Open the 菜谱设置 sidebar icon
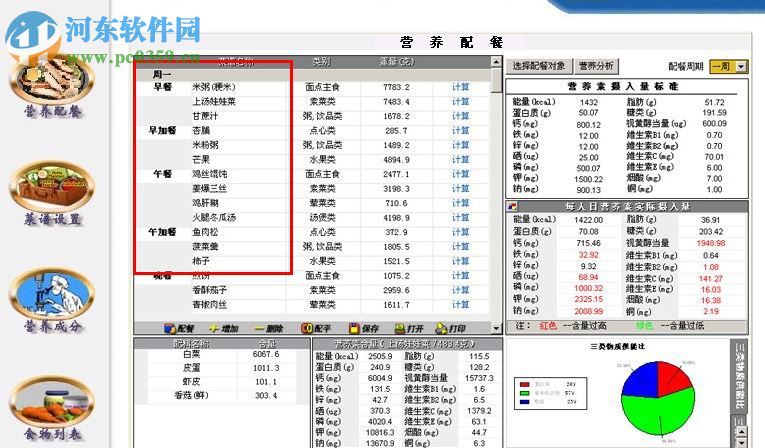 pyautogui.click(x=52, y=188)
